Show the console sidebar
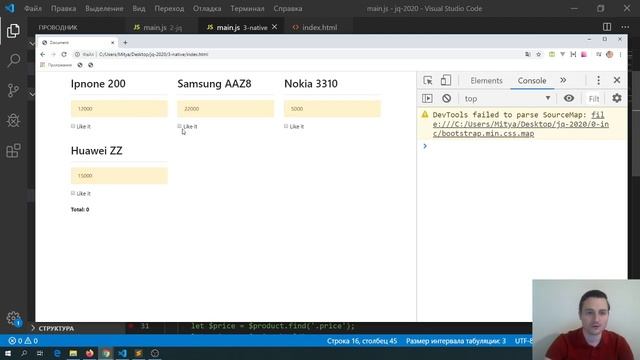 click(427, 98)
